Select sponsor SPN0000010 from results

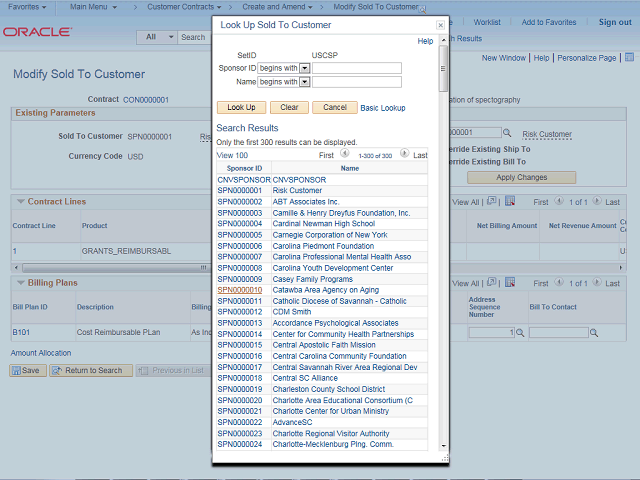(239, 290)
